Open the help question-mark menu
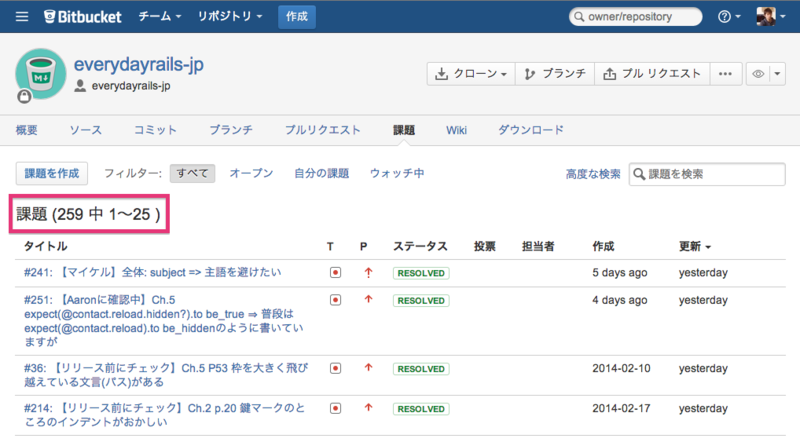The width and height of the screenshot is (800, 442). pyautogui.click(x=729, y=16)
